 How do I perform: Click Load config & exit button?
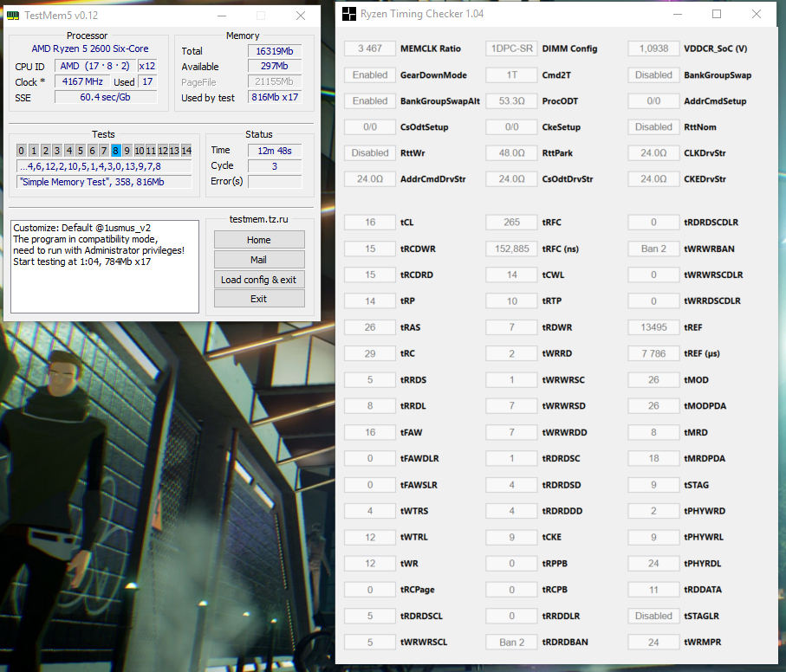(x=259, y=280)
